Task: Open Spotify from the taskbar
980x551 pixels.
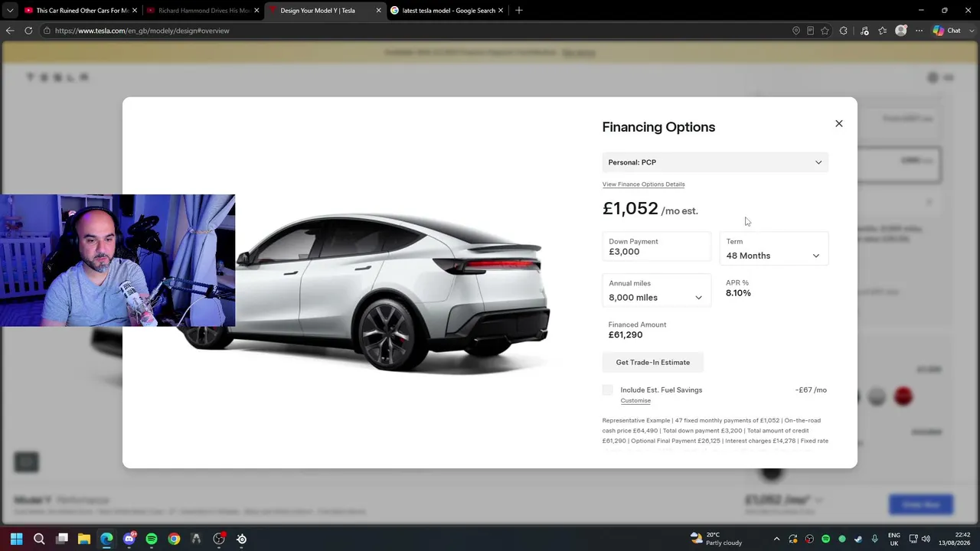Action: [x=152, y=539]
